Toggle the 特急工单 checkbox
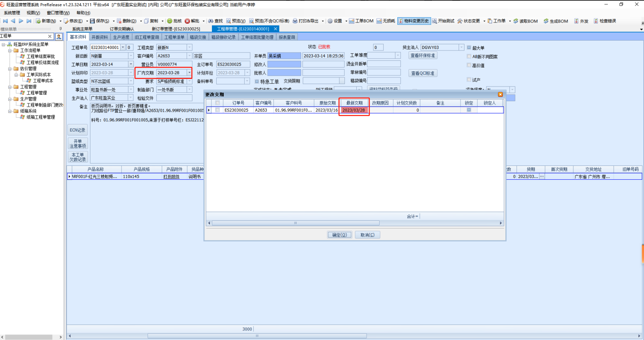 [257, 81]
